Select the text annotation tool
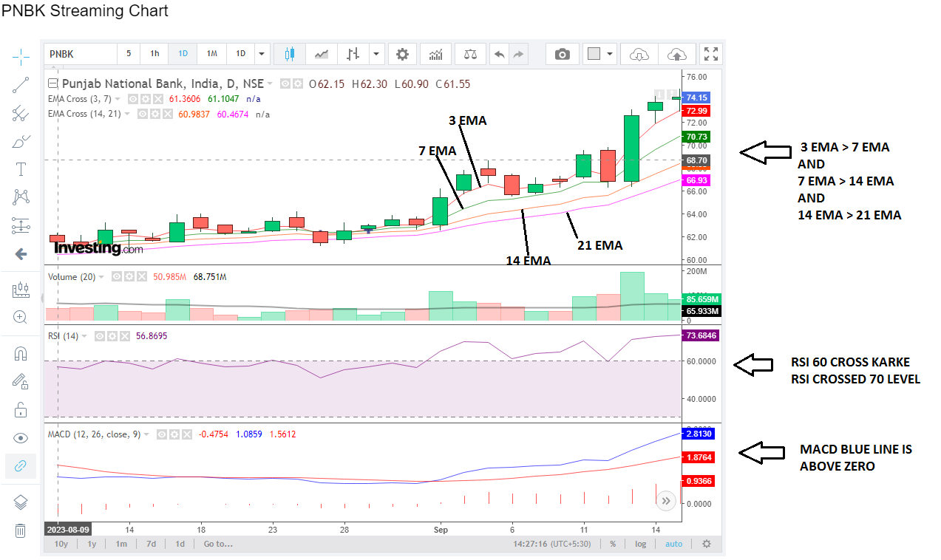This screenshot has height=560, width=941. pyautogui.click(x=21, y=169)
